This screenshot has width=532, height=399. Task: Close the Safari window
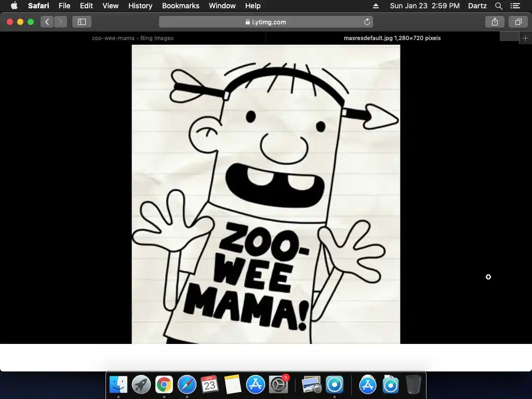click(x=10, y=22)
